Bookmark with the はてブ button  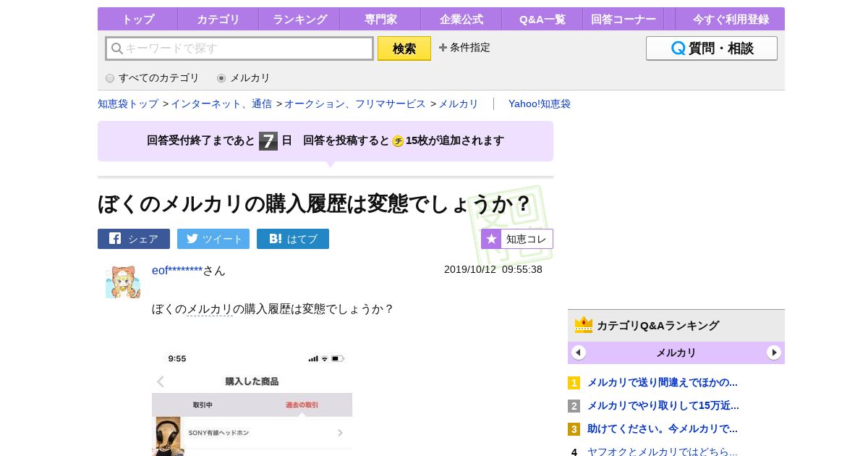tap(293, 239)
